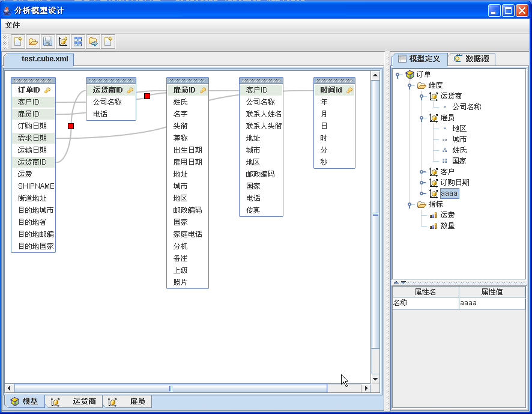Image resolution: width=532 pixels, height=414 pixels.
Task: Collapse the 订单 root tree node
Action: [397, 75]
